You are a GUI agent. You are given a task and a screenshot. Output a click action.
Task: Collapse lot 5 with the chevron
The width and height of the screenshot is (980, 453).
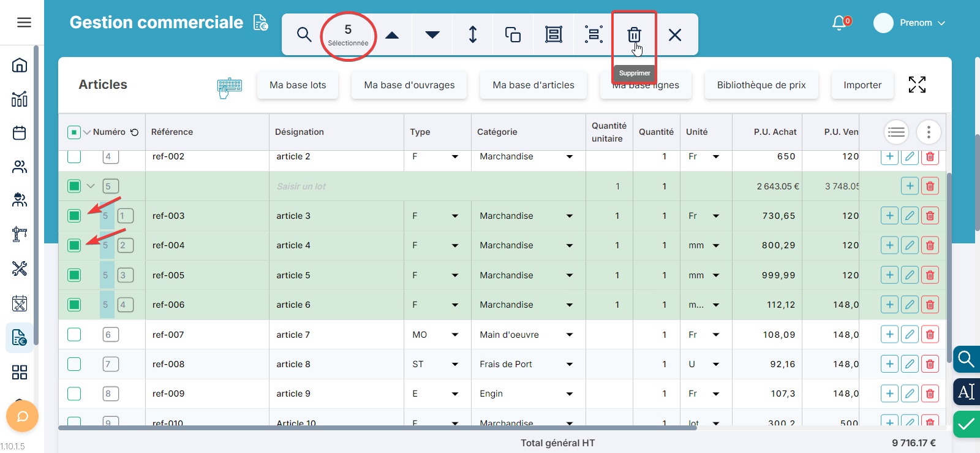[x=91, y=186]
